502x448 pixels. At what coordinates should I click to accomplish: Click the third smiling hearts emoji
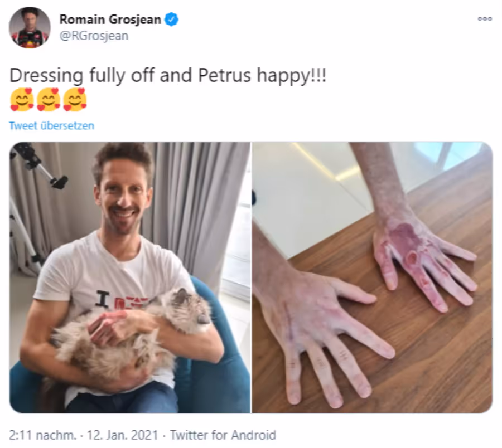75,100
